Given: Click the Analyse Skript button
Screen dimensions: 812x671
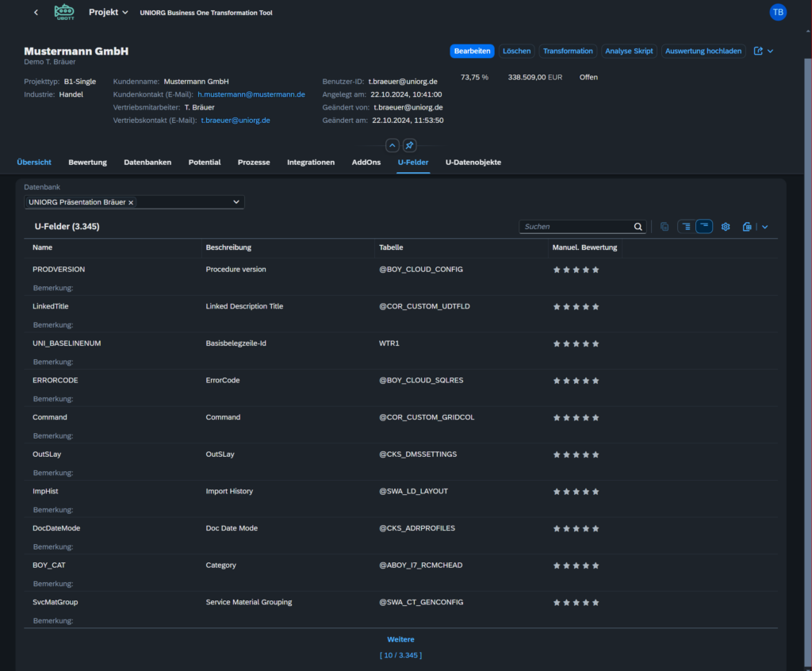Looking at the screenshot, I should [629, 51].
